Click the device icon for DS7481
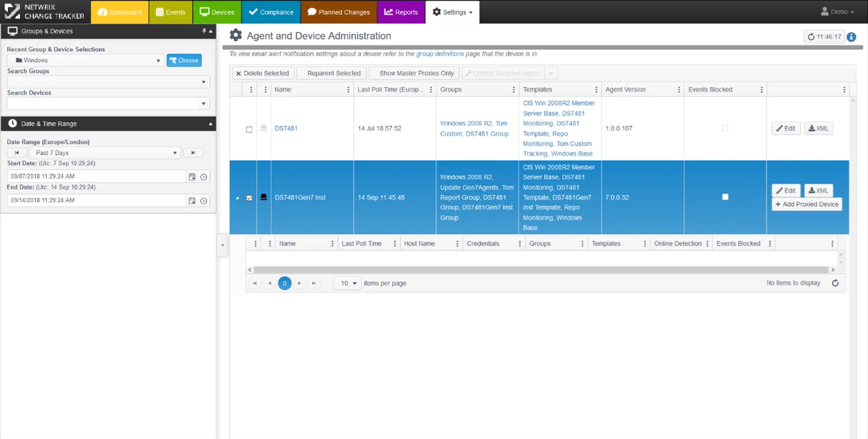This screenshot has width=868, height=439. pyautogui.click(x=263, y=129)
